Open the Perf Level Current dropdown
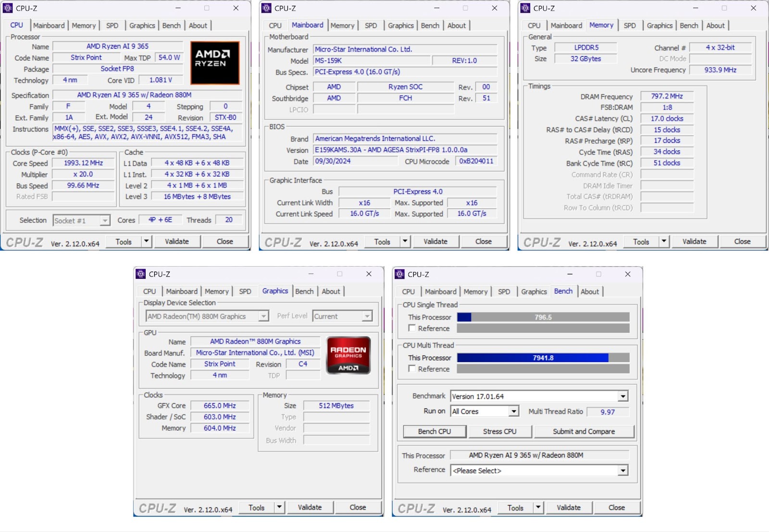769x532 pixels. 367,316
